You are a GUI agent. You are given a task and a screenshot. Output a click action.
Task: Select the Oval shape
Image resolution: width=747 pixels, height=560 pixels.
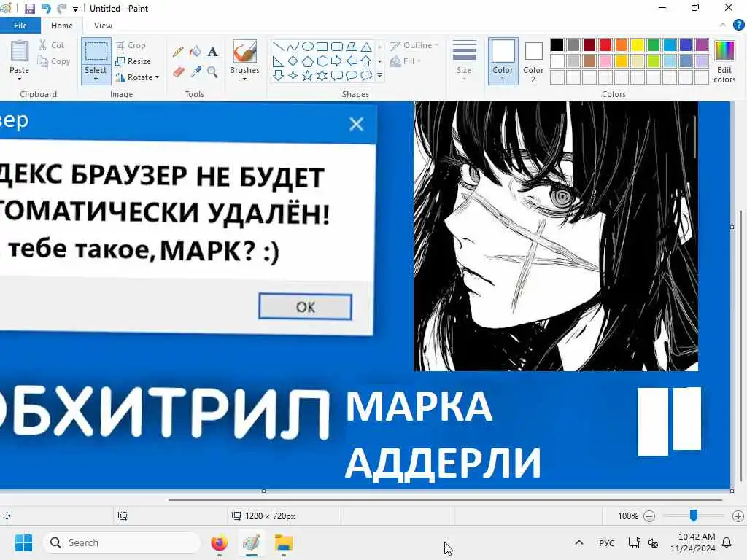(x=308, y=46)
